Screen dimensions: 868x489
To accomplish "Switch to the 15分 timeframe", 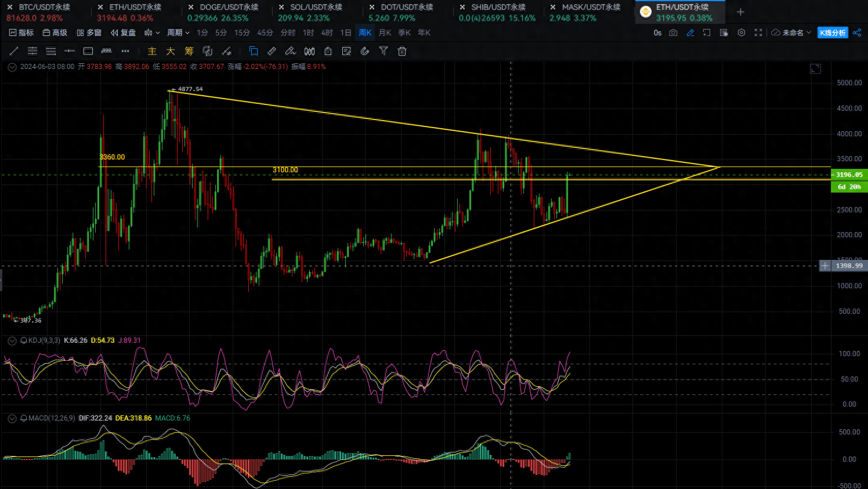I will click(x=242, y=32).
